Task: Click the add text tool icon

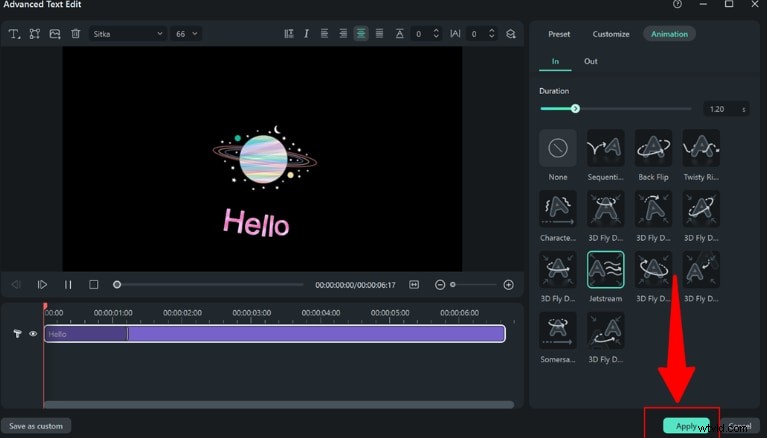Action: (14, 34)
